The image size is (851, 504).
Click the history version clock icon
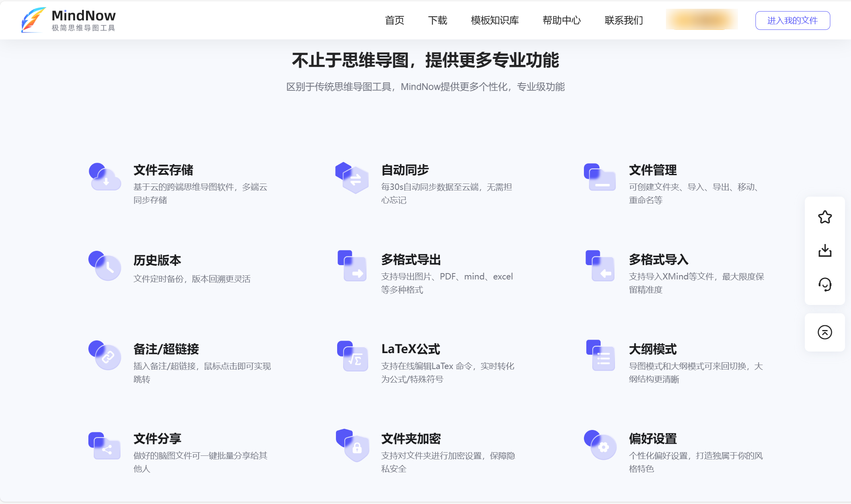coord(105,266)
